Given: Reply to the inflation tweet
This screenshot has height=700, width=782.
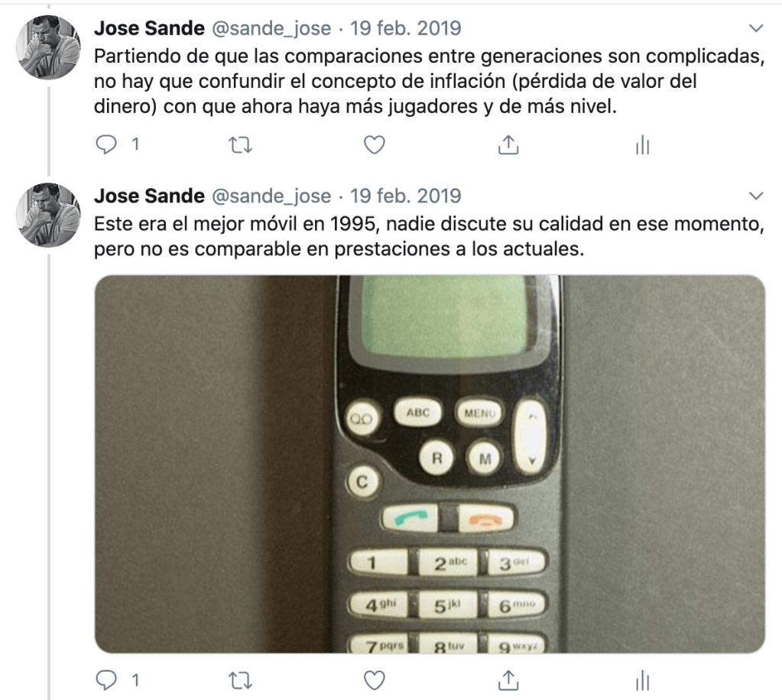Looking at the screenshot, I should click(x=105, y=144).
